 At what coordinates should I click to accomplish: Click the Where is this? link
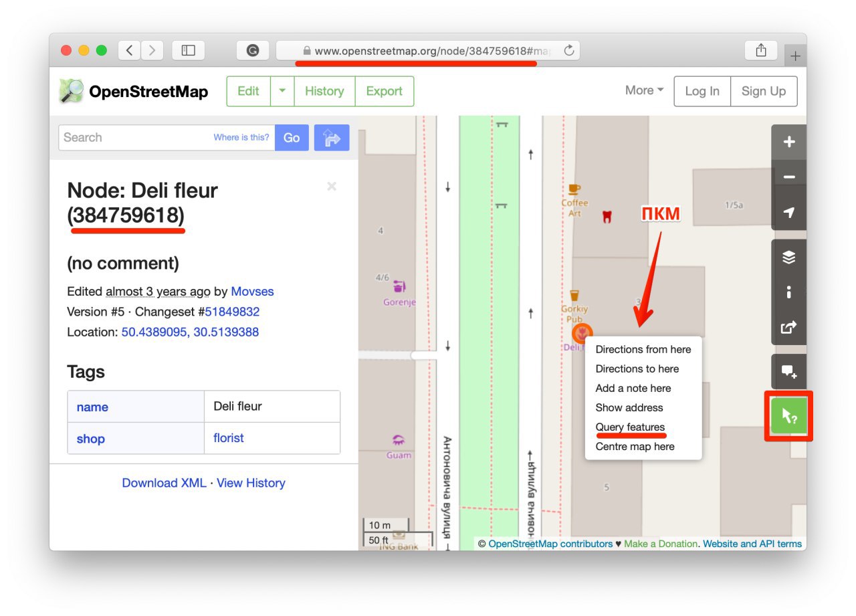click(x=241, y=137)
